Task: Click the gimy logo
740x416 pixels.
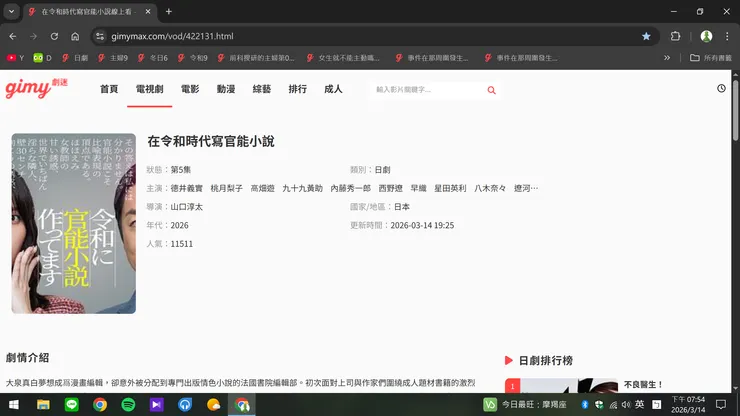Action: 36,88
